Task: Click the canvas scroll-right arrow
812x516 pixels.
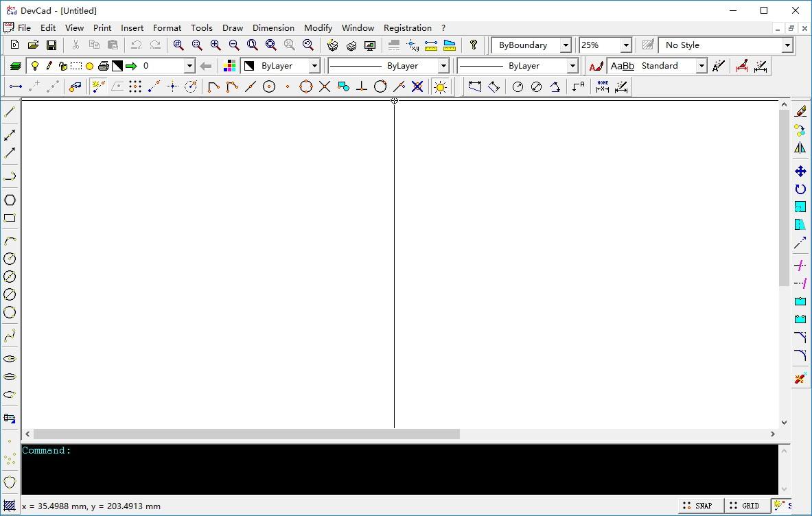Action: [773, 434]
